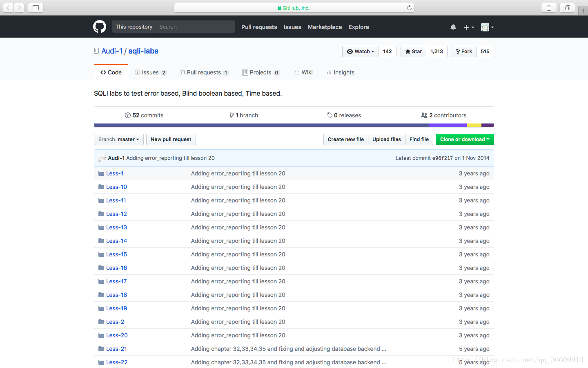Click the Less-16 folder icon
This screenshot has width=588, height=368.
(x=101, y=268)
